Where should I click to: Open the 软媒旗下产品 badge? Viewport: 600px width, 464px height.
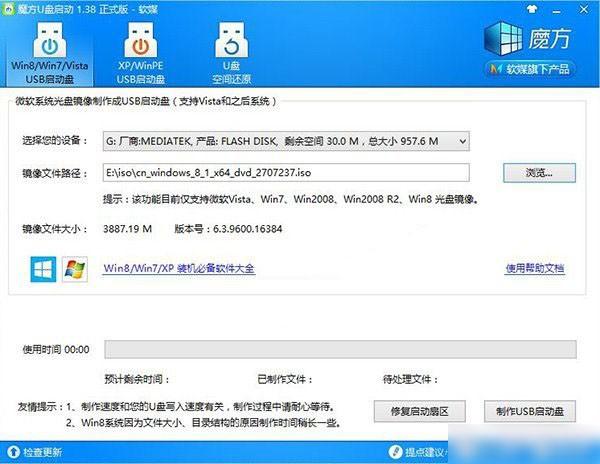[530, 70]
